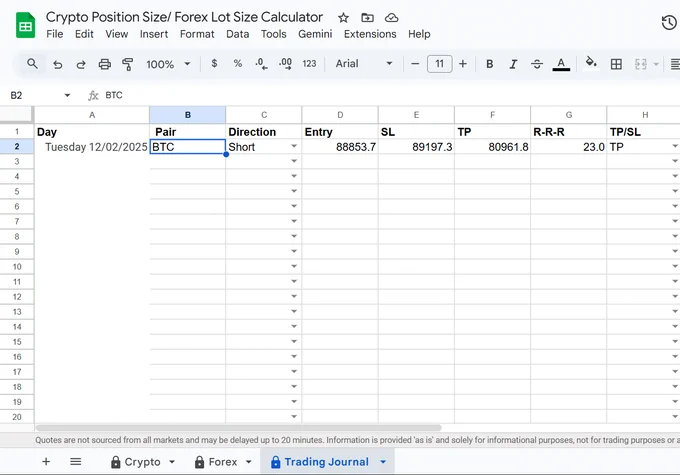680x475 pixels.
Task: Open the Arial font dropdown
Action: point(364,64)
